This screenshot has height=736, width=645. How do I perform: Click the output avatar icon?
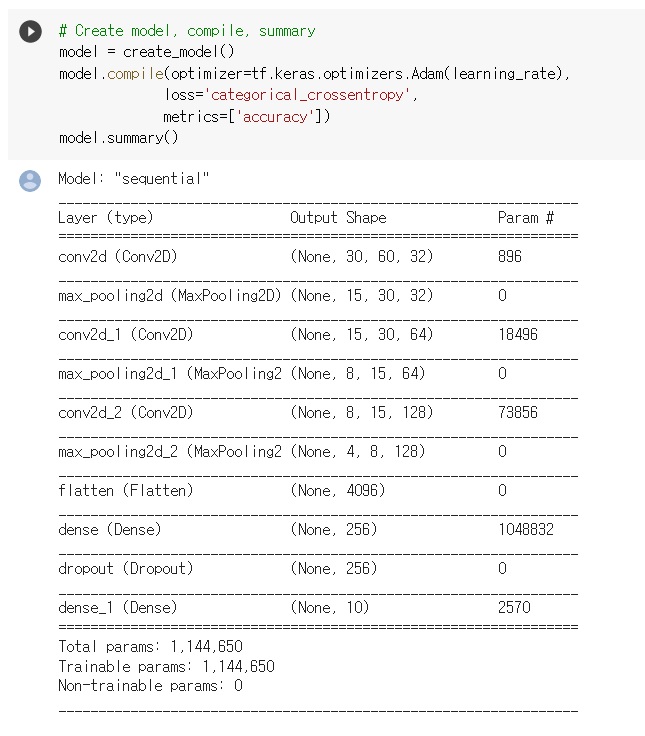tap(30, 181)
